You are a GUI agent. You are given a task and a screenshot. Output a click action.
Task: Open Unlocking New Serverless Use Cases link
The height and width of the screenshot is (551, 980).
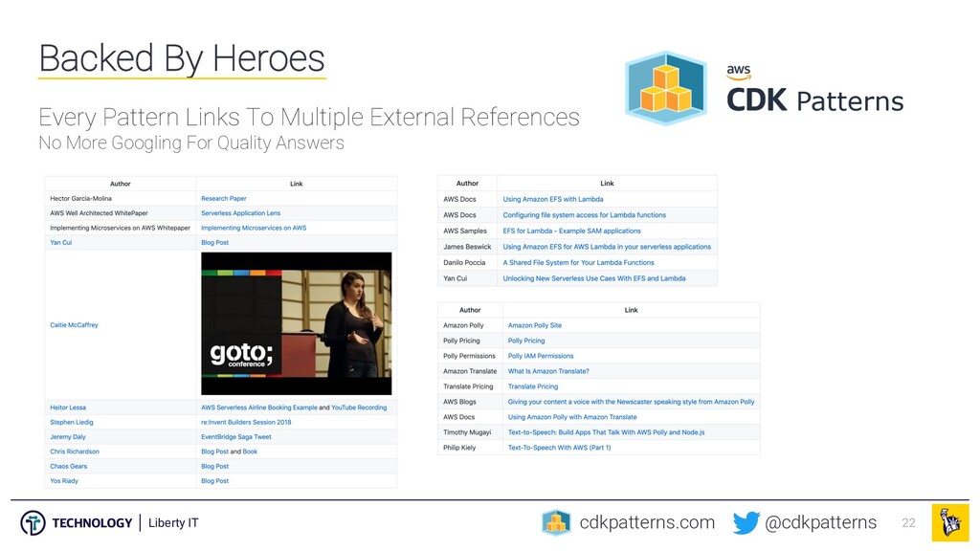coord(594,278)
